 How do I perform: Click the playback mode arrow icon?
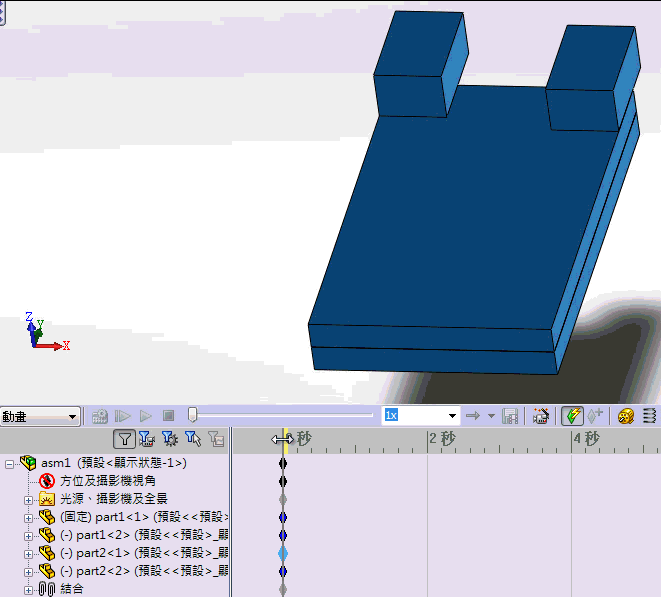tap(473, 416)
